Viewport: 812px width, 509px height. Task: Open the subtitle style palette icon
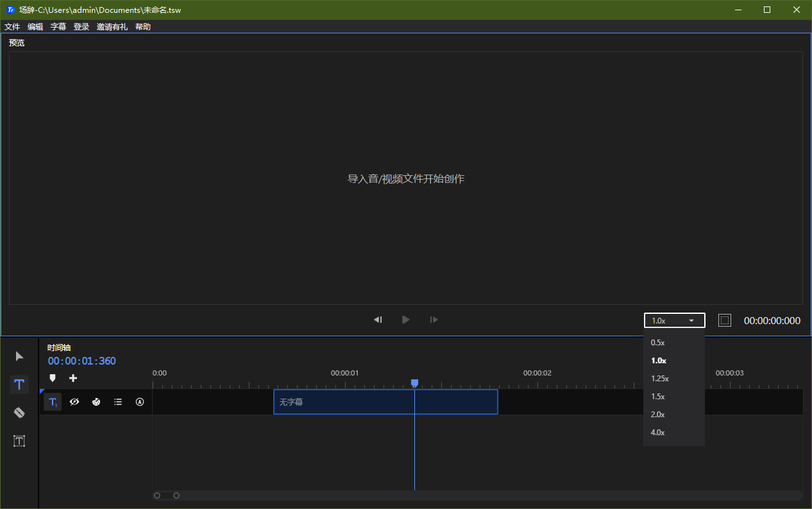coord(96,402)
